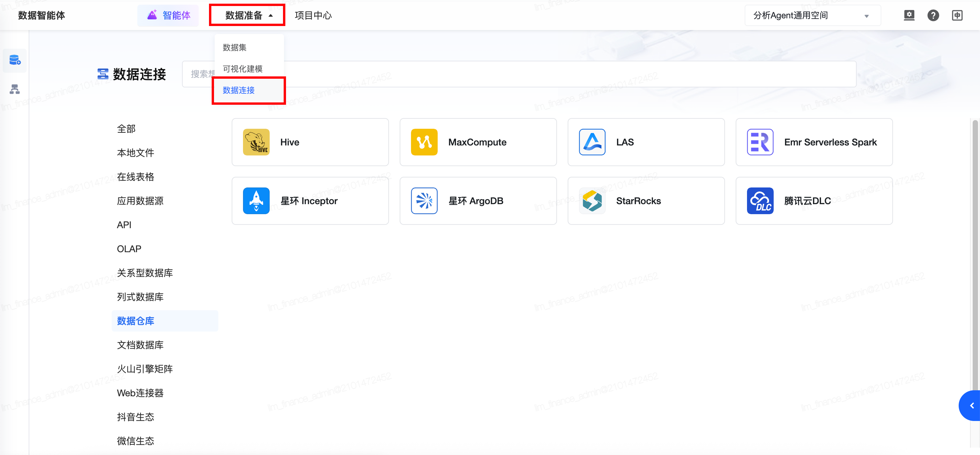Select the 抖音生态 category

click(x=165, y=417)
